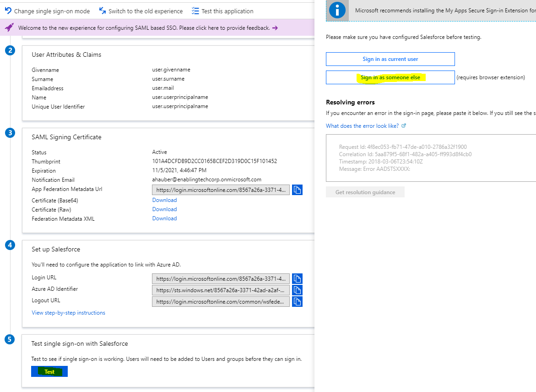Click in the error message paste box
Viewport: 536px width, 392px height.
pyautogui.click(x=431, y=158)
